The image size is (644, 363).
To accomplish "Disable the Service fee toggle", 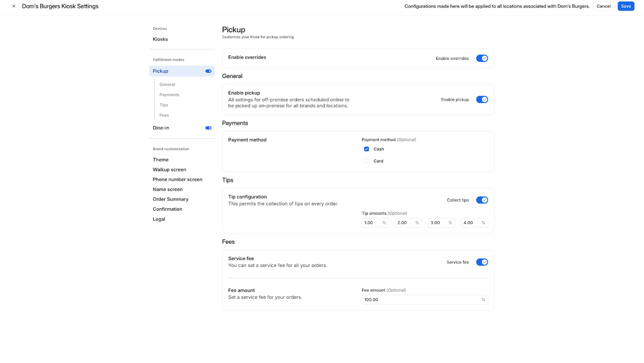I will pos(482,262).
